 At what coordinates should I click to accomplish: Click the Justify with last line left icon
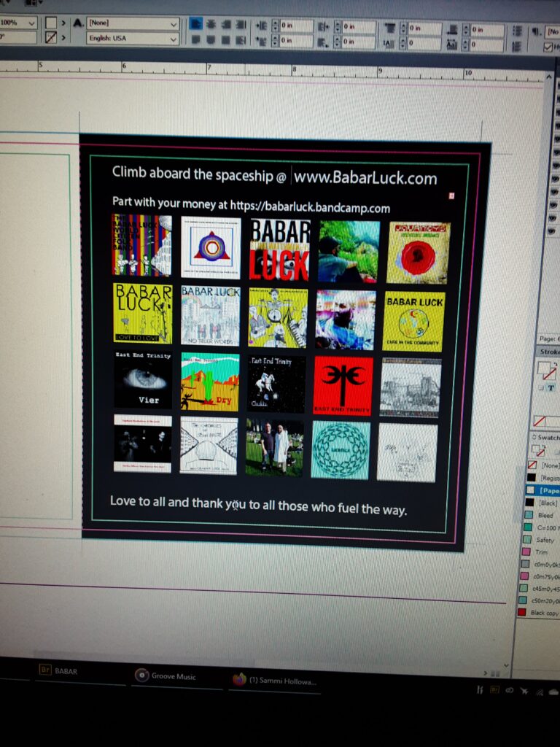[x=195, y=39]
